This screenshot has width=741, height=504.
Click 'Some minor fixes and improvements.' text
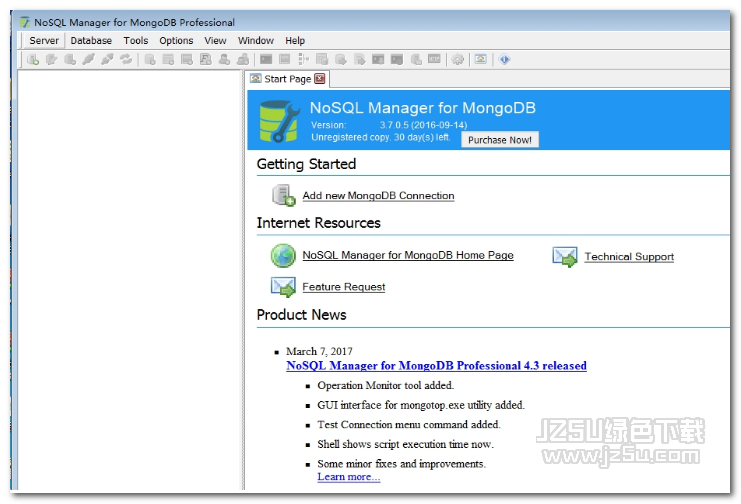tap(402, 464)
